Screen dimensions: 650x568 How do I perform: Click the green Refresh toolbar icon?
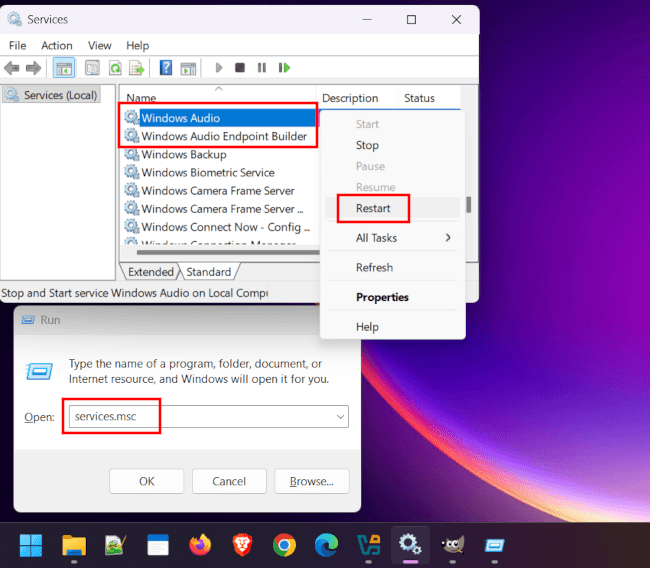(115, 68)
